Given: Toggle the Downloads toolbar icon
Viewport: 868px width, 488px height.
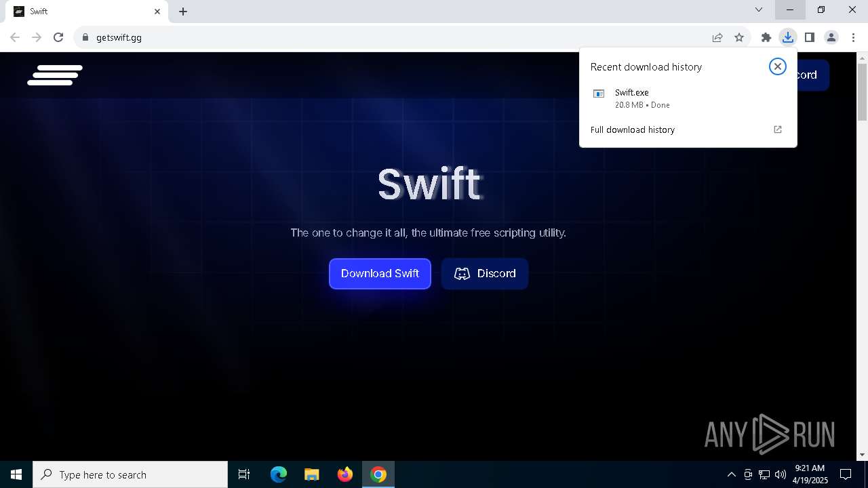Looking at the screenshot, I should point(788,37).
